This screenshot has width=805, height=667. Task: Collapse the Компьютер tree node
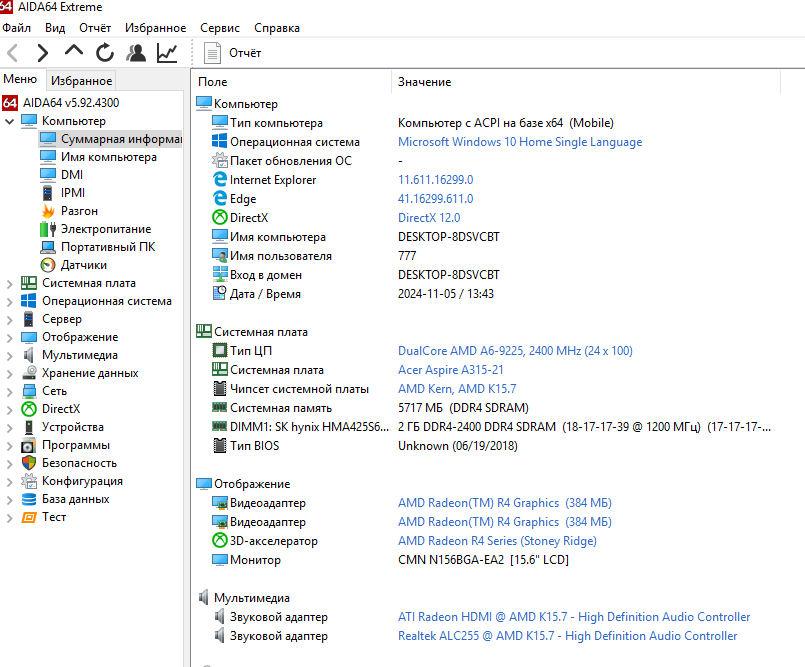coord(9,121)
